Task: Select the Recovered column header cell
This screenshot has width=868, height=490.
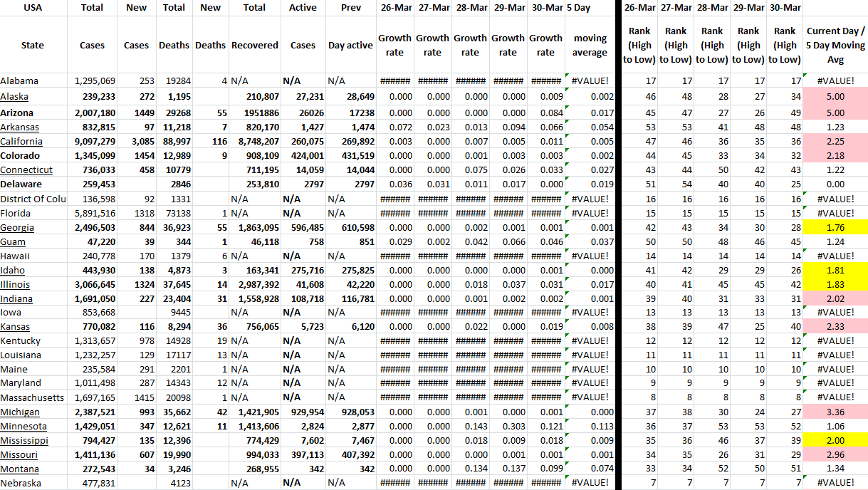Action: pyautogui.click(x=254, y=45)
